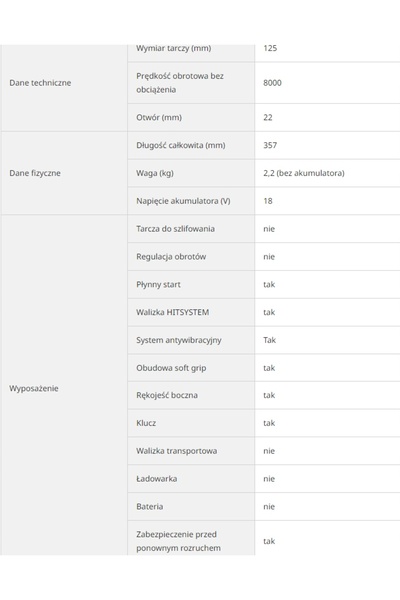Click the Rękojeść boczna row label

pos(167,395)
